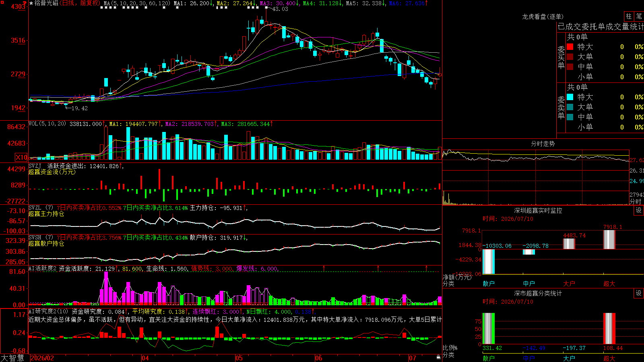Screen dimensions: 644x362
Task: Click the AI活跃度2 indicator label
Action: (43, 269)
